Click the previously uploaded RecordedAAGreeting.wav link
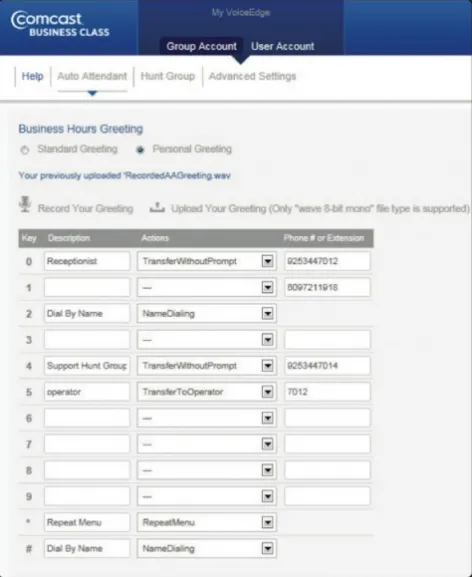Screen dimensions: 472x577 tap(124, 176)
